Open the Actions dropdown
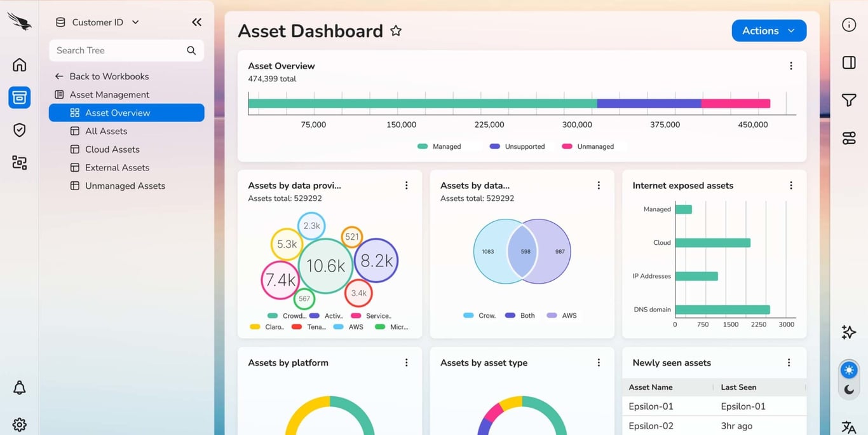The image size is (868, 435). point(769,30)
